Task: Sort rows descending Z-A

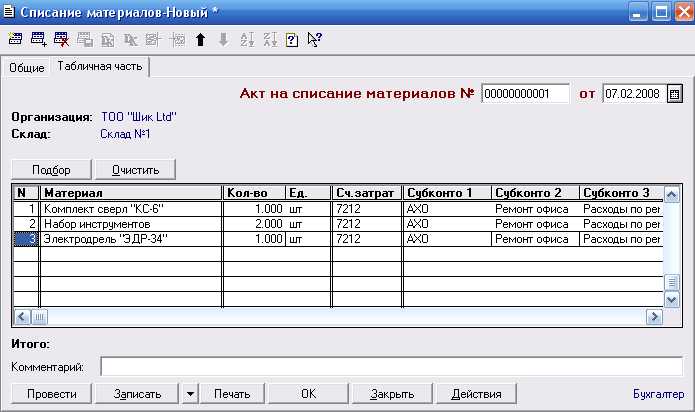Action: pyautogui.click(x=270, y=40)
